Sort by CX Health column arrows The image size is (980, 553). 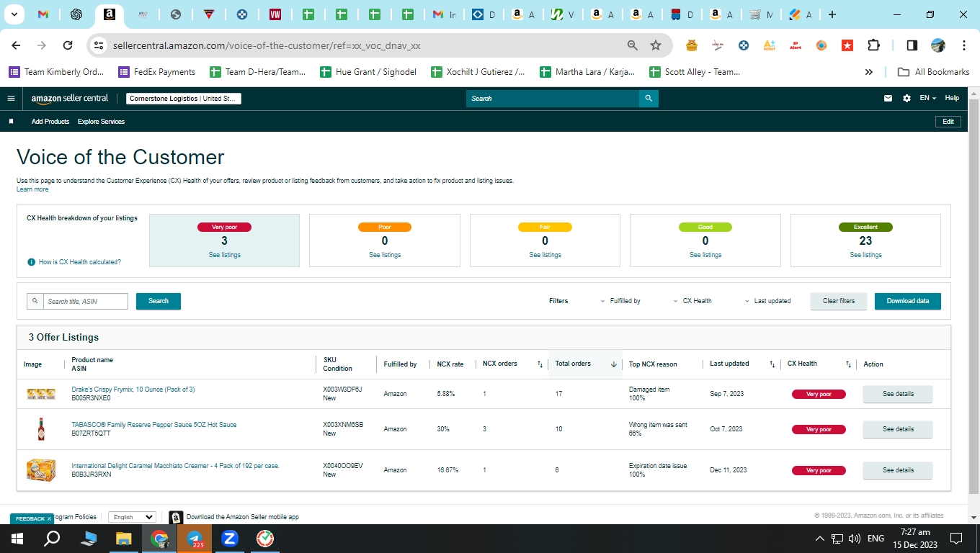click(x=848, y=364)
